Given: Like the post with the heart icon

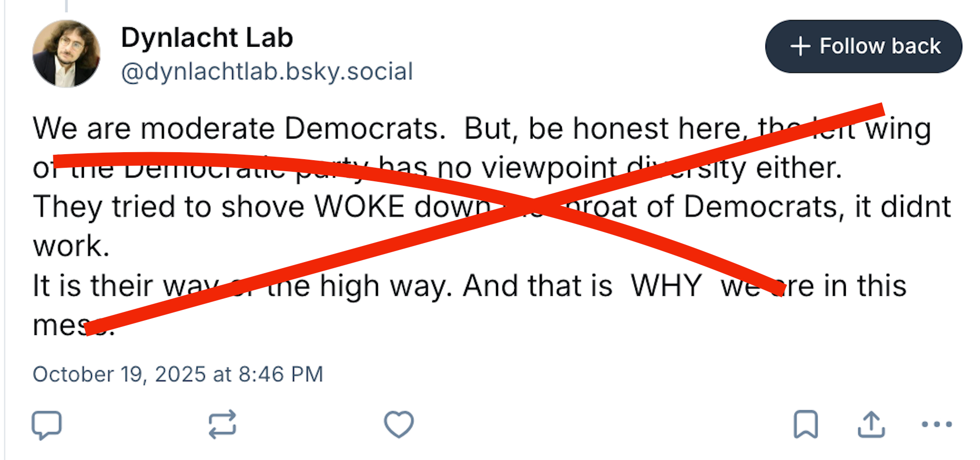Looking at the screenshot, I should [x=399, y=425].
